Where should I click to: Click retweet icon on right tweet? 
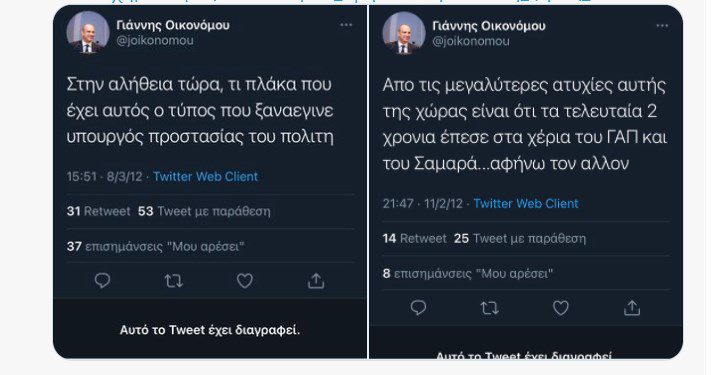pyautogui.click(x=489, y=308)
